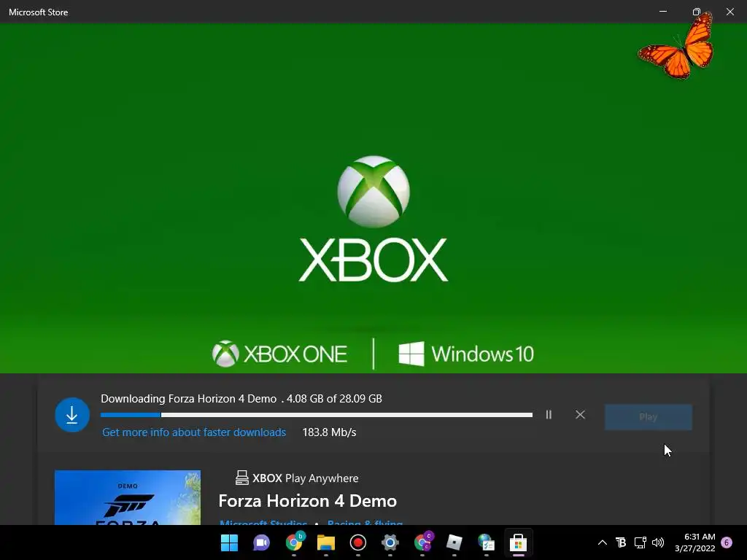This screenshot has height=560, width=747.
Task: Minimize the Microsoft Store window
Action: pos(662,12)
